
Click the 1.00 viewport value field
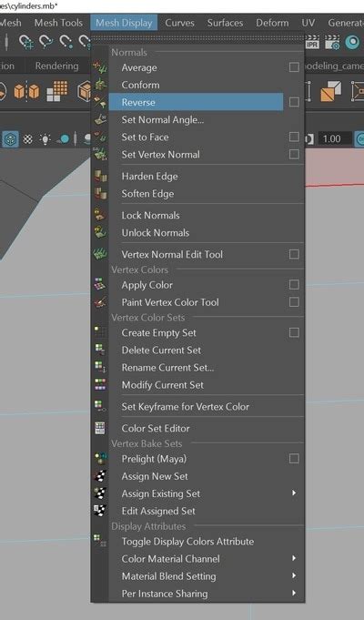333,138
